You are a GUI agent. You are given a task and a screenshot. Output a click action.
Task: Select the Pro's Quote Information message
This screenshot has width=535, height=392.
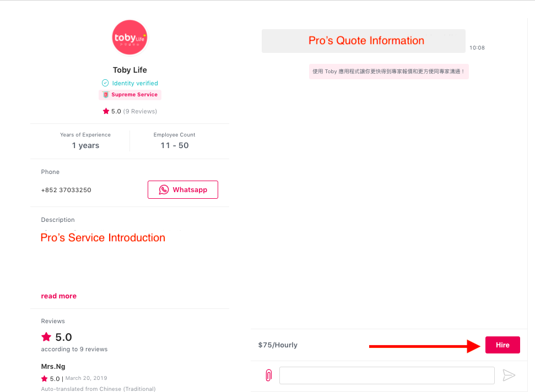(364, 41)
